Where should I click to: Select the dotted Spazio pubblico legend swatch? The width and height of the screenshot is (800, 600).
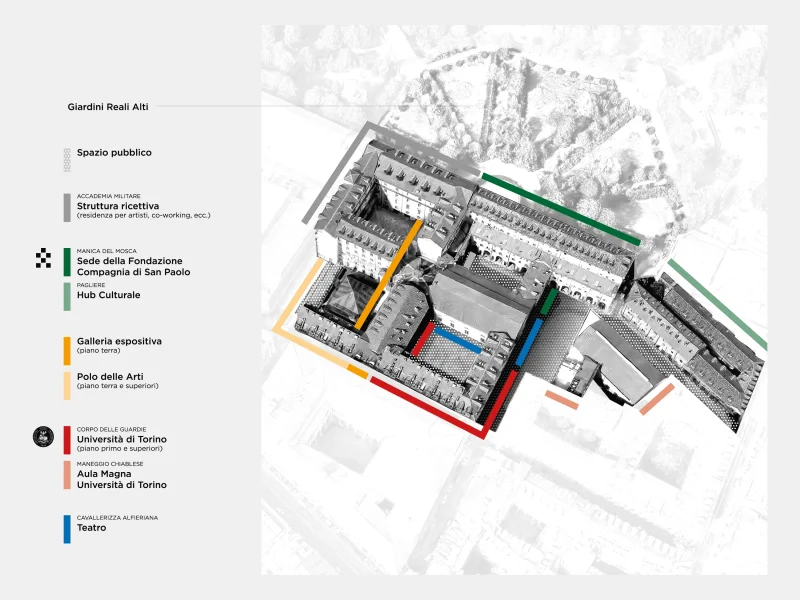66,157
